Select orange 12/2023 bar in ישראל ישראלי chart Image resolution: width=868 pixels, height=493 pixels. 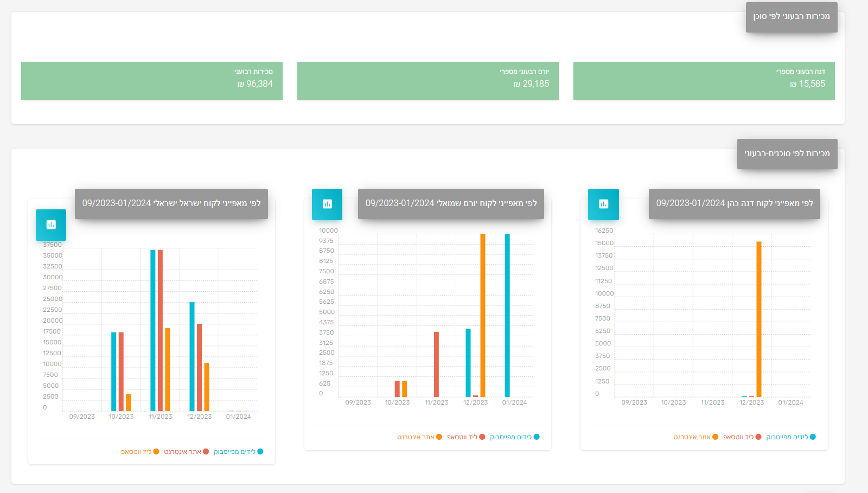tap(207, 387)
